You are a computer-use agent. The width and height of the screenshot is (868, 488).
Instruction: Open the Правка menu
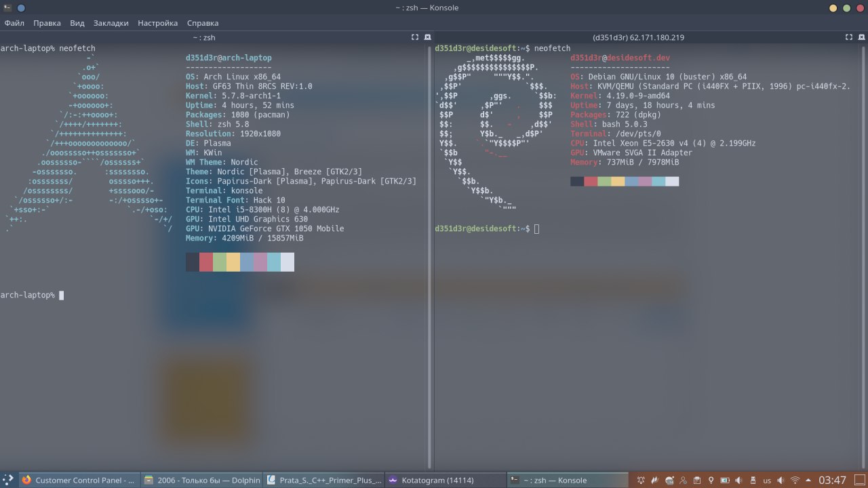click(47, 22)
